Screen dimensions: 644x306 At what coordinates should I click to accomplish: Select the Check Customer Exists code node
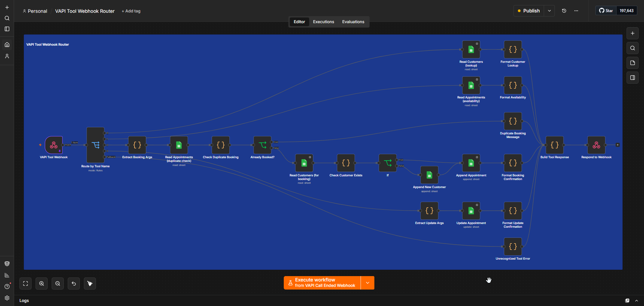(x=346, y=163)
